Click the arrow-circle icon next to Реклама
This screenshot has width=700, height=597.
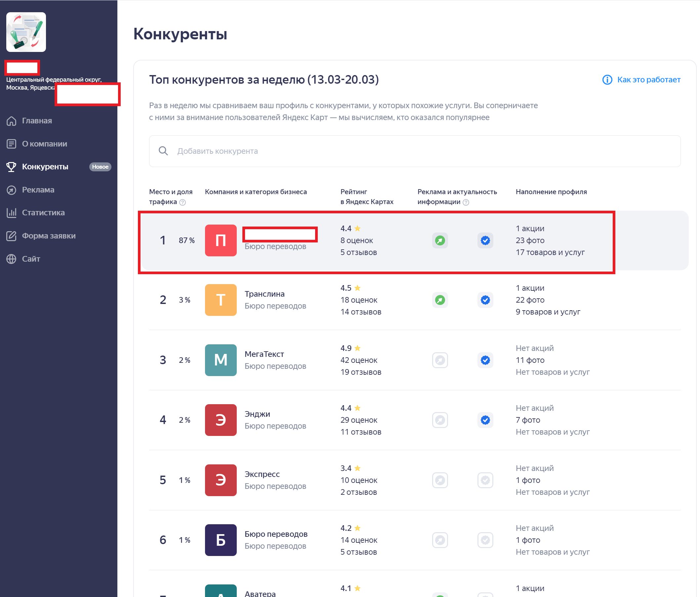tap(12, 190)
